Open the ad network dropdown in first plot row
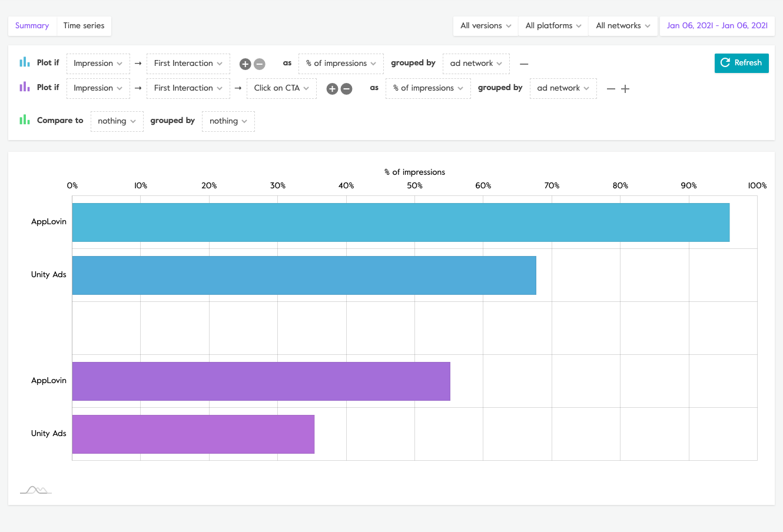 [x=476, y=64]
